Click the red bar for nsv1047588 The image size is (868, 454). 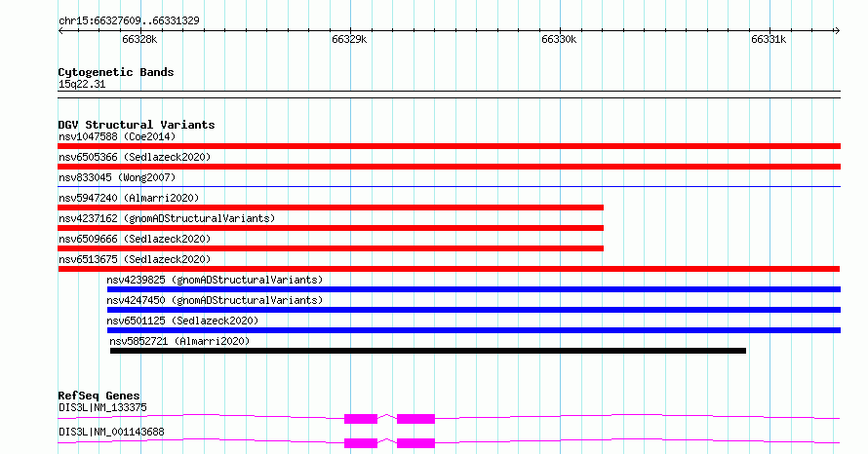449,146
